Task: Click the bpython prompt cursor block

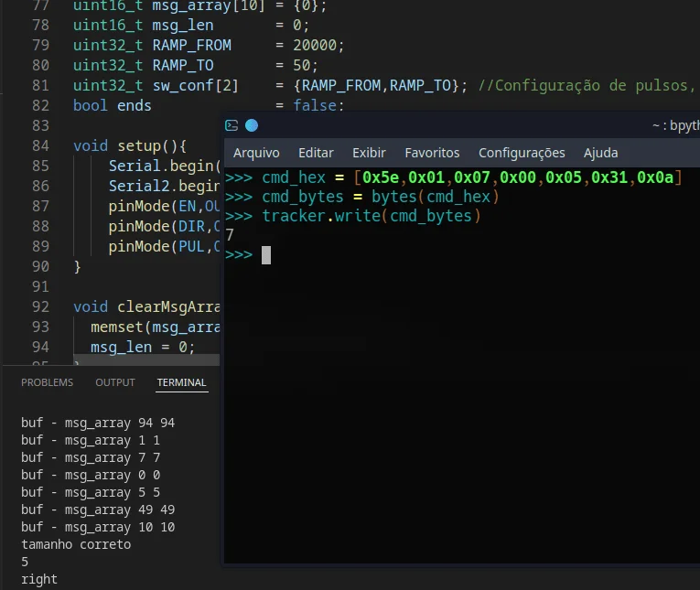Action: click(x=266, y=255)
